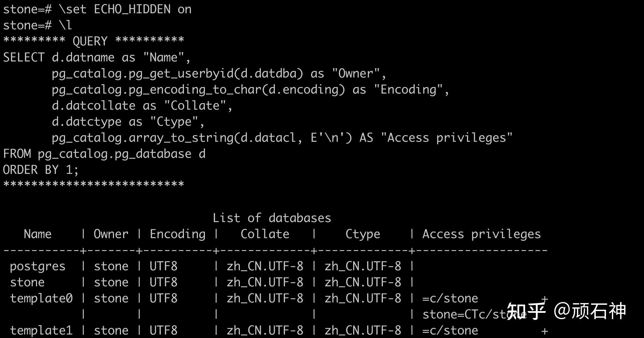Click the Encoding column header
The image size is (644, 338).
pyautogui.click(x=178, y=234)
